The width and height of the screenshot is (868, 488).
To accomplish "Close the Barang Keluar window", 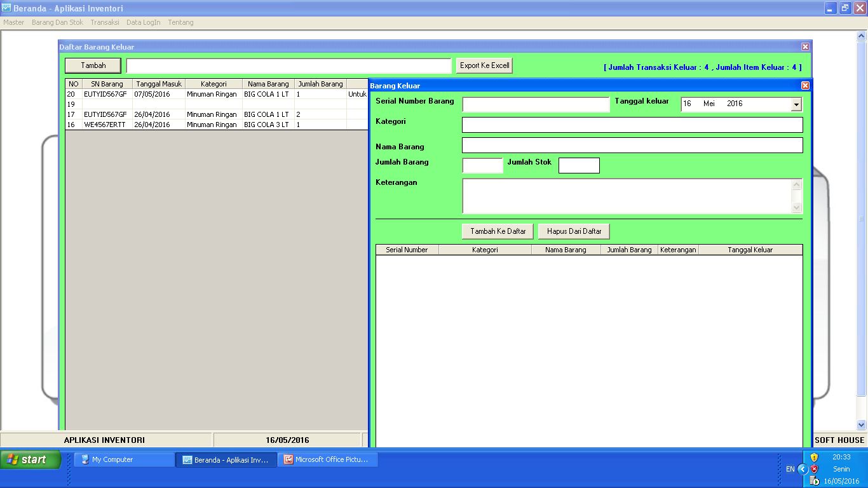I will pos(805,85).
